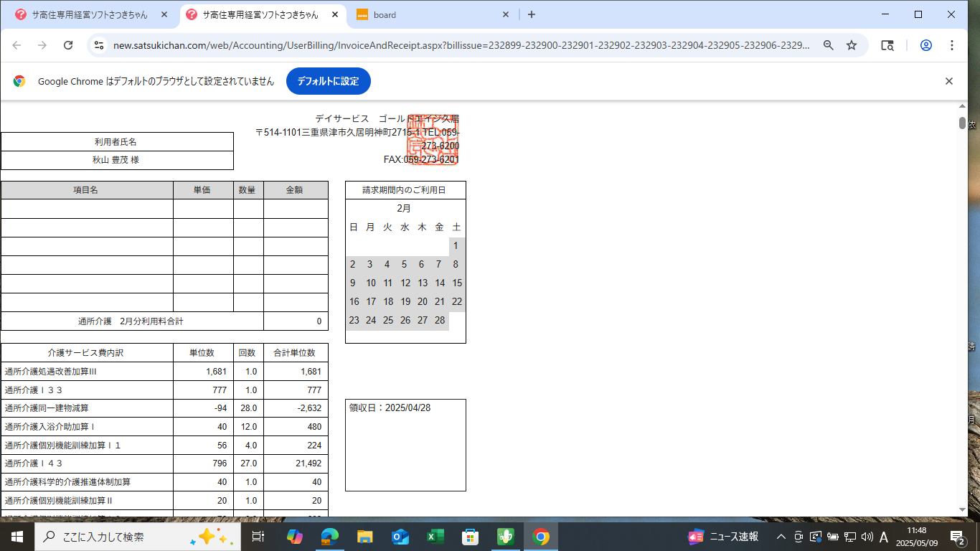Dismiss the default browser notification bar
Image resolution: width=980 pixels, height=551 pixels.
949,81
